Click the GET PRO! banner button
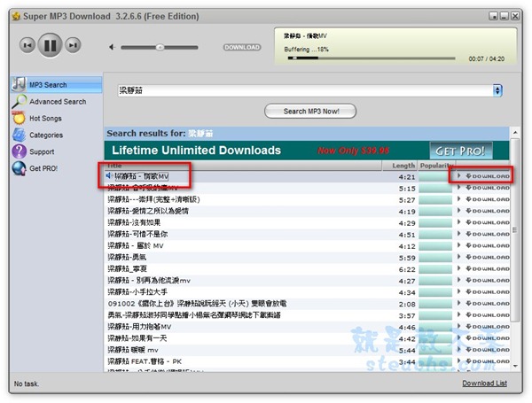The image size is (532, 403). coord(460,150)
